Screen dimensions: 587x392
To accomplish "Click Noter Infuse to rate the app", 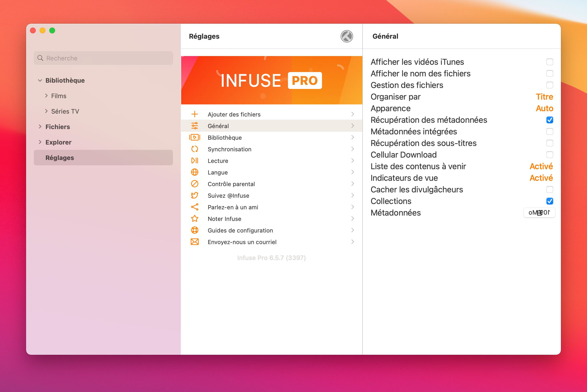I will [224, 218].
